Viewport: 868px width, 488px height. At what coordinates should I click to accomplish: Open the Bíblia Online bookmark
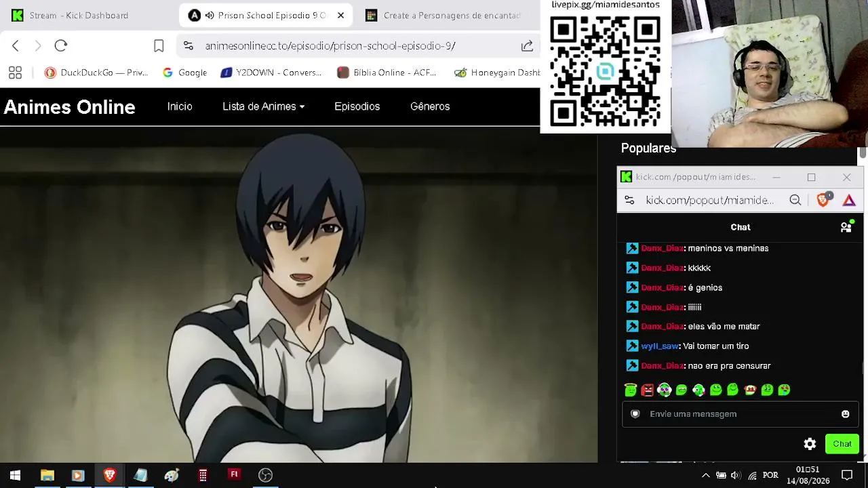click(387, 73)
